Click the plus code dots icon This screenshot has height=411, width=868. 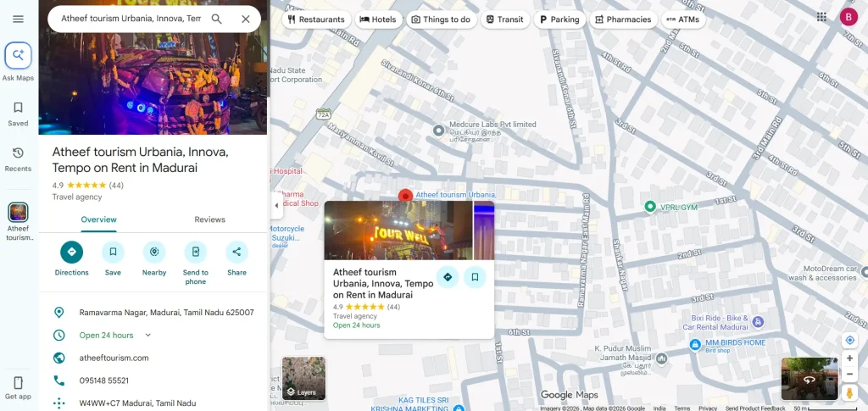(58, 403)
